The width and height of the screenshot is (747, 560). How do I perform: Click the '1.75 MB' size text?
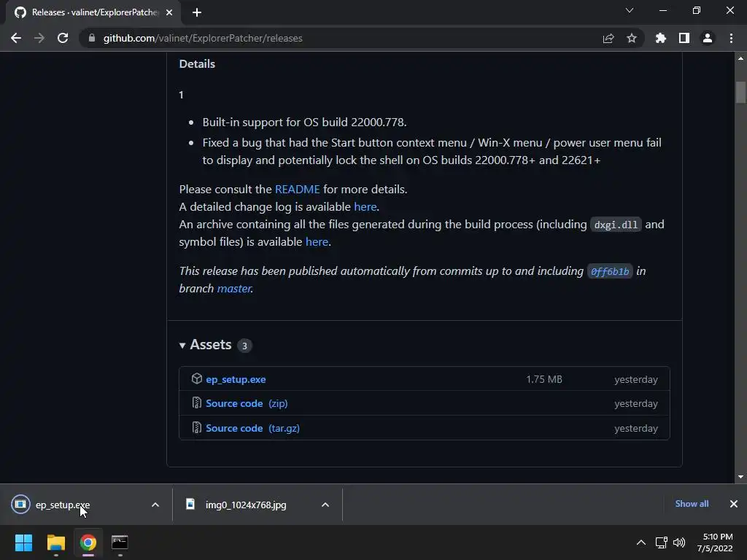[x=544, y=379]
